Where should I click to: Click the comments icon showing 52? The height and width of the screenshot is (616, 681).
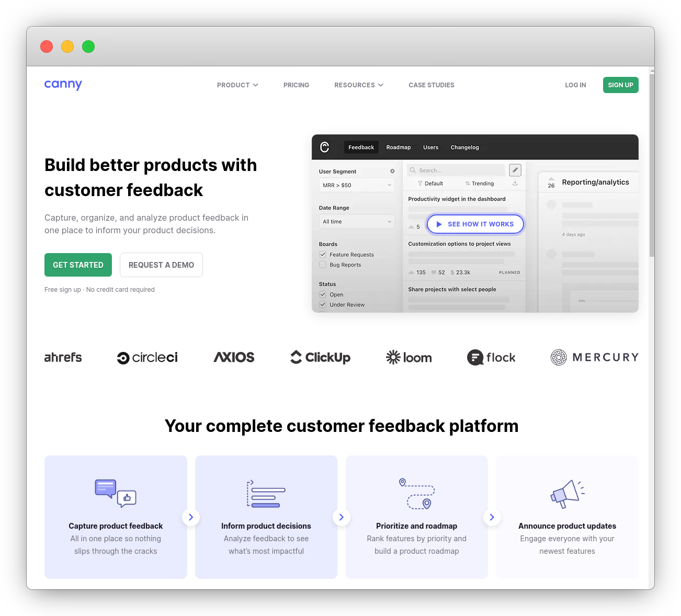pos(438,272)
